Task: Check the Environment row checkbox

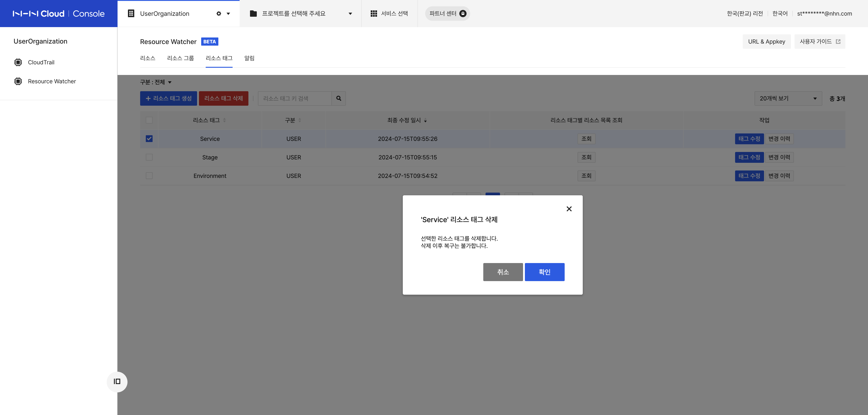Action: [149, 176]
